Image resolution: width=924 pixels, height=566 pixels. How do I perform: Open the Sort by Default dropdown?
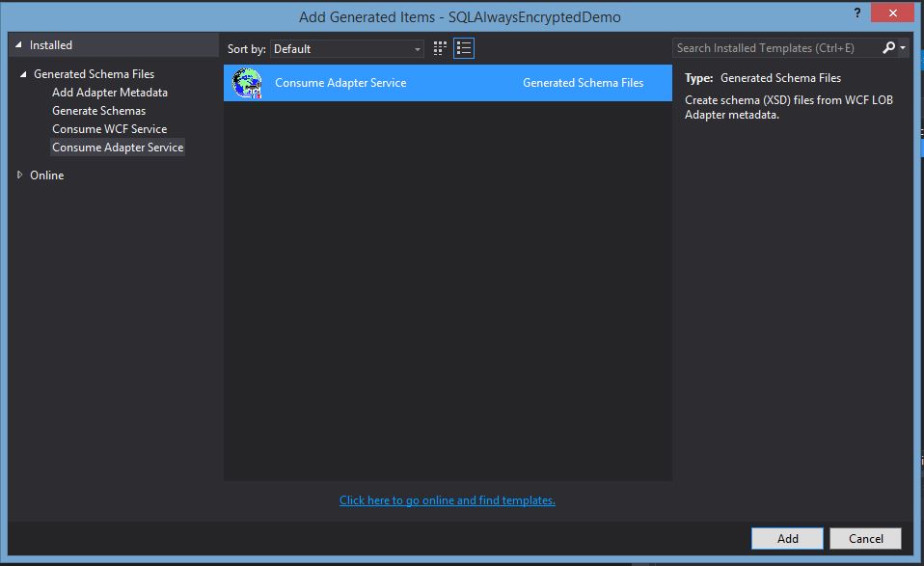point(347,49)
